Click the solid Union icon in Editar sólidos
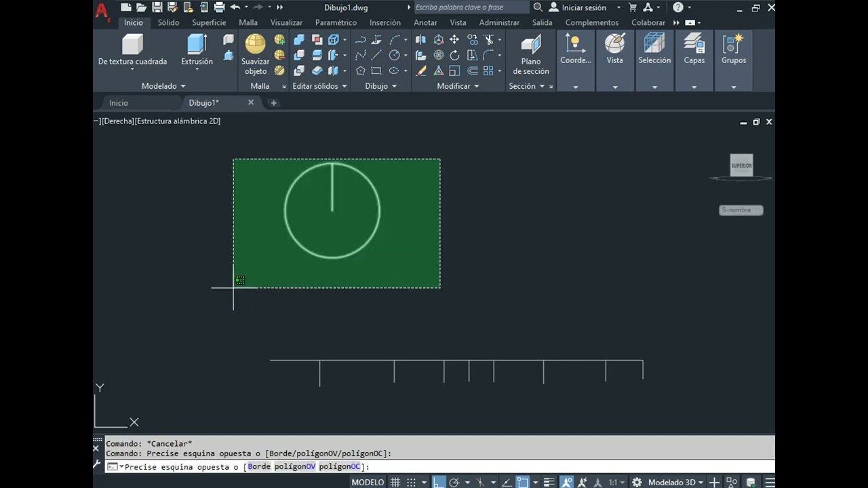Image resolution: width=868 pixels, height=488 pixels. pyautogui.click(x=298, y=40)
